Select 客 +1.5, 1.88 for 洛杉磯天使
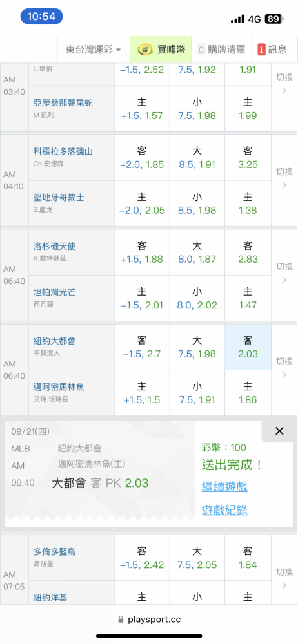298x644 pixels. [142, 252]
